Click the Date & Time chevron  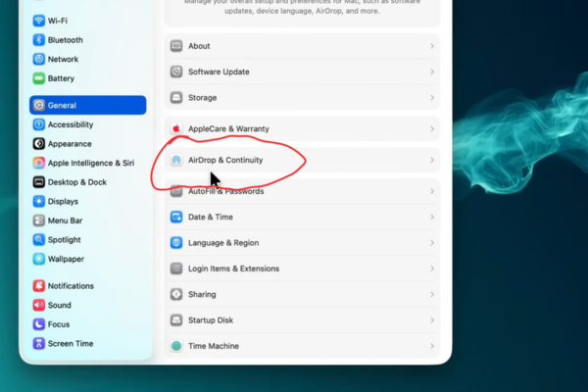coord(432,217)
